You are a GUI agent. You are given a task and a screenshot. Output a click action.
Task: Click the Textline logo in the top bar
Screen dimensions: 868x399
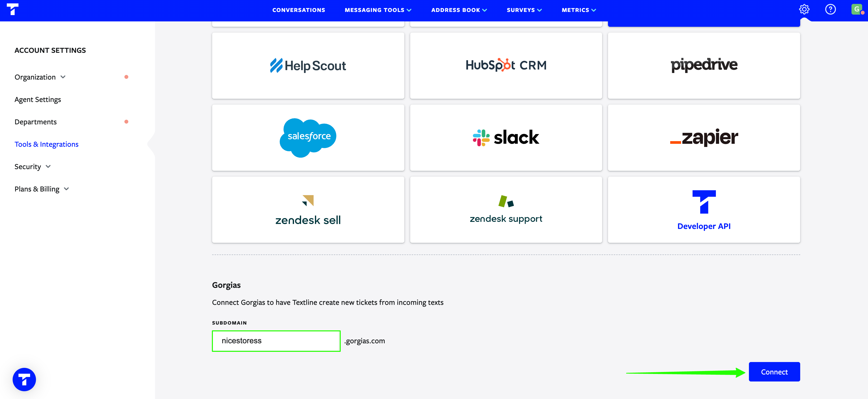pyautogui.click(x=12, y=9)
